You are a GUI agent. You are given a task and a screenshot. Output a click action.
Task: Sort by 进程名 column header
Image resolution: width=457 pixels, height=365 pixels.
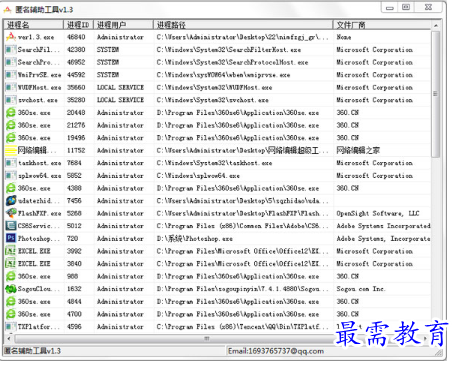click(x=34, y=25)
